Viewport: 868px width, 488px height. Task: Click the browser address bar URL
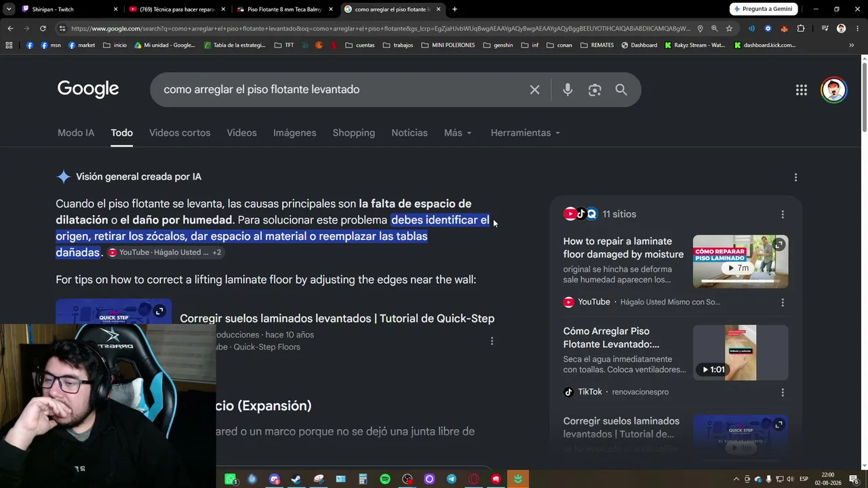(380, 28)
